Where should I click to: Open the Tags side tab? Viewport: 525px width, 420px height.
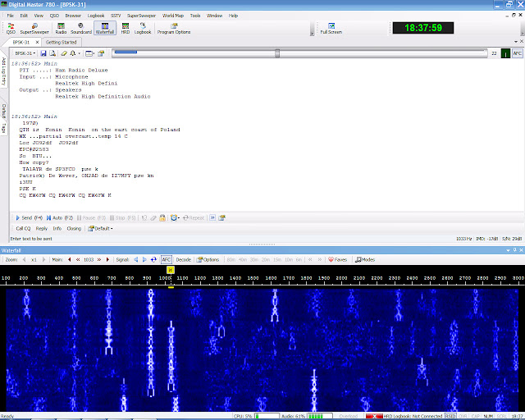click(x=3, y=128)
